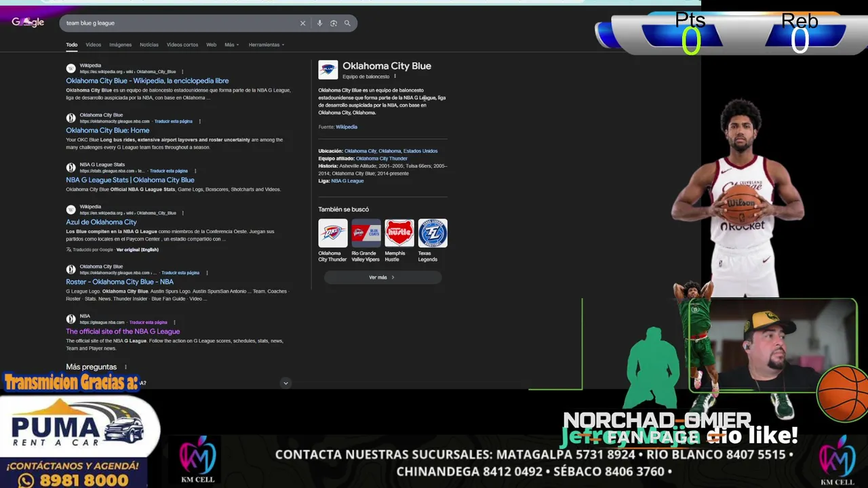Viewport: 868px width, 488px height.
Task: Click 'Traducir esta página' for gleague.nba.com result
Action: click(x=148, y=323)
